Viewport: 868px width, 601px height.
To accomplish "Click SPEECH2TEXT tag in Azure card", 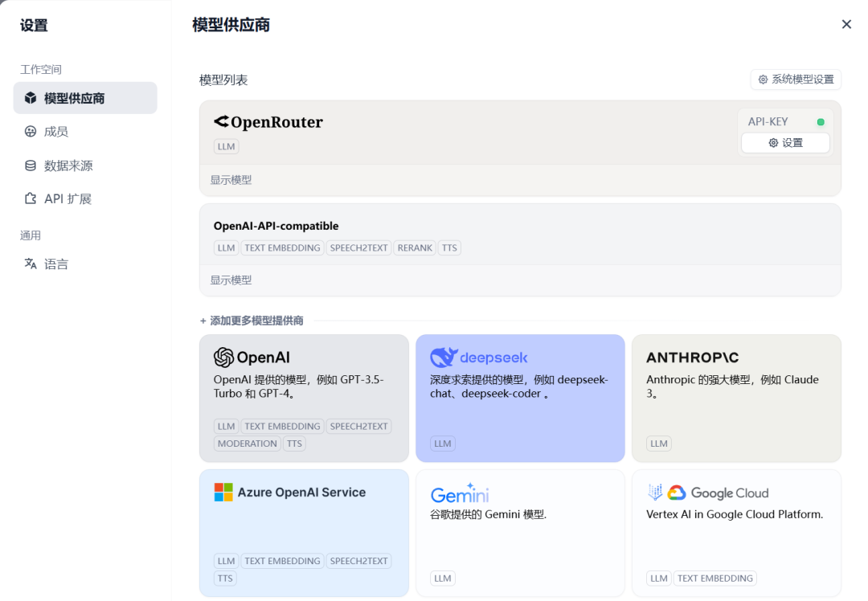I will click(x=358, y=561).
